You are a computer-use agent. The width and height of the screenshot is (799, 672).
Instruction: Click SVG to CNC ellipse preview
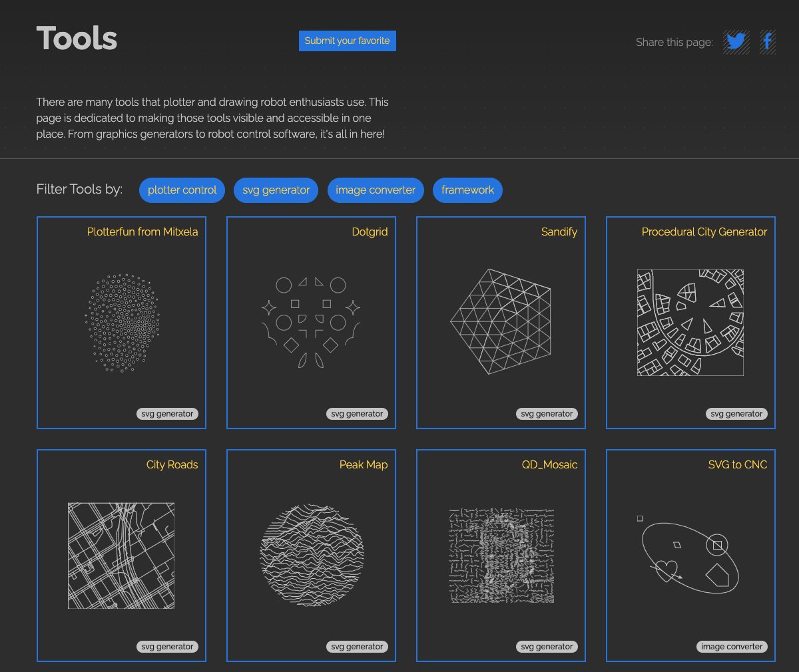(x=688, y=556)
